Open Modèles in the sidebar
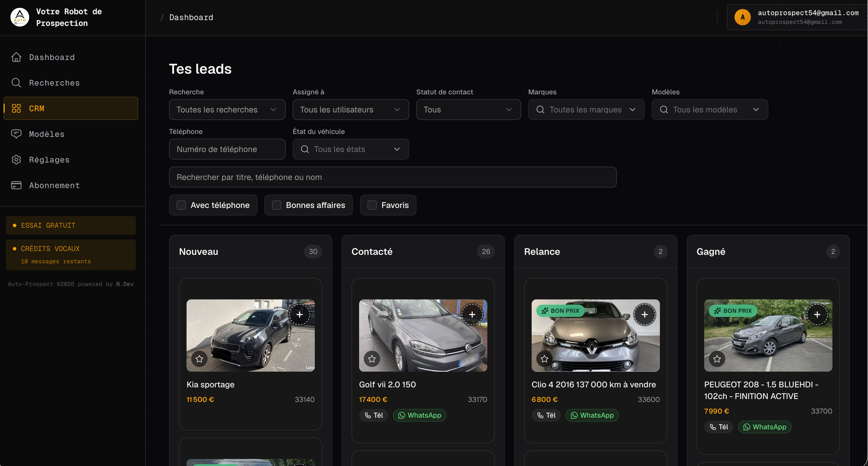Screen dimensions: 868x466 tap(71, 134)
